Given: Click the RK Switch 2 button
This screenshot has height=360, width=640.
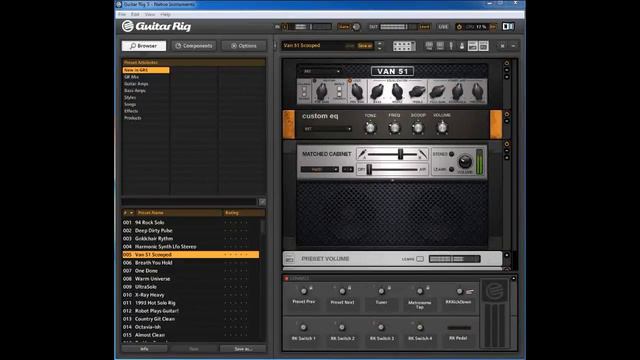Looking at the screenshot, I should coord(342,327).
